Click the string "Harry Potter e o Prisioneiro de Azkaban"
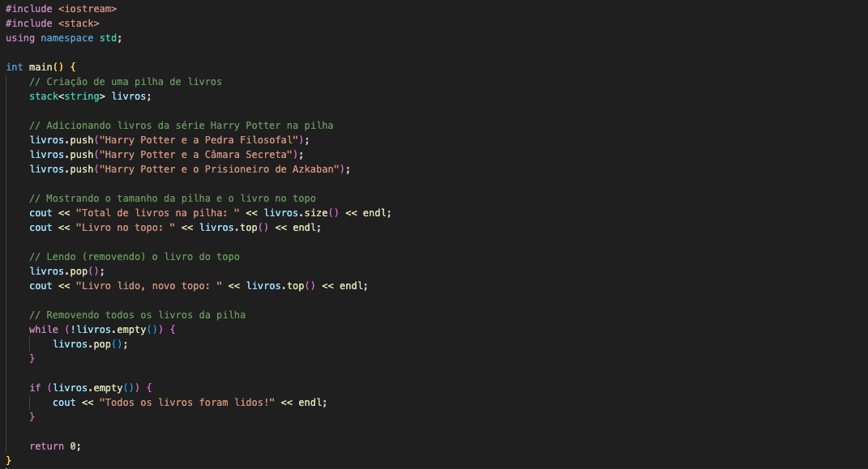Screen dimensions: 868x469 click(x=219, y=169)
